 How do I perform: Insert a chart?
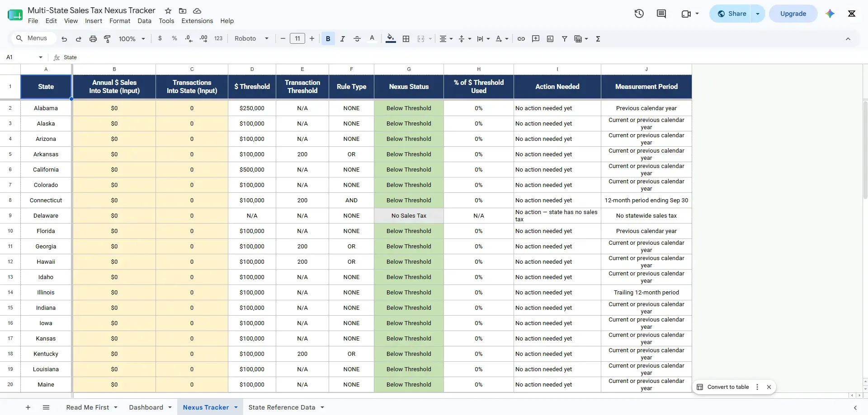tap(550, 39)
